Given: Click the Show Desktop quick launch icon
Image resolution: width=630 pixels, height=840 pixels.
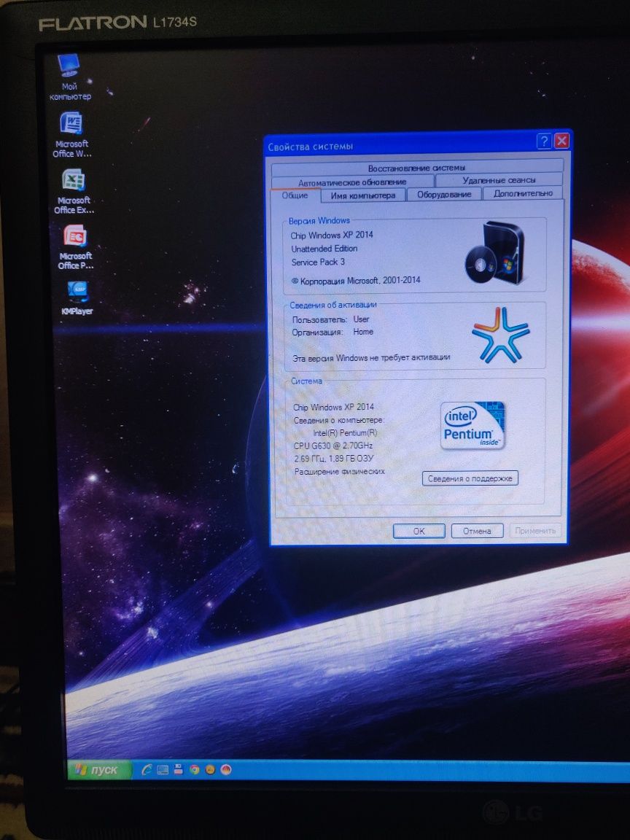Looking at the screenshot, I should pos(163,770).
